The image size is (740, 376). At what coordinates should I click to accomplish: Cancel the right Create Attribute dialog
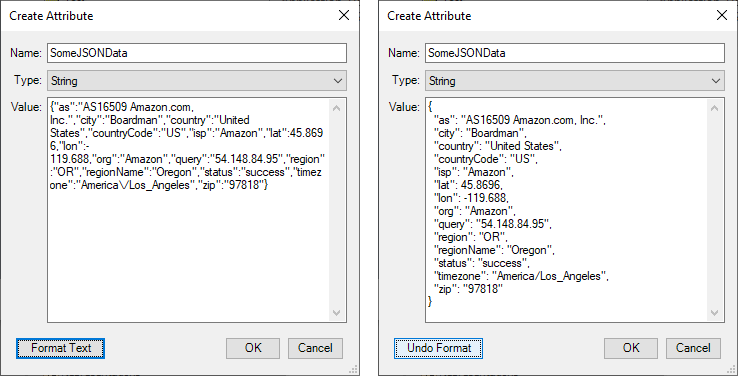pos(693,348)
